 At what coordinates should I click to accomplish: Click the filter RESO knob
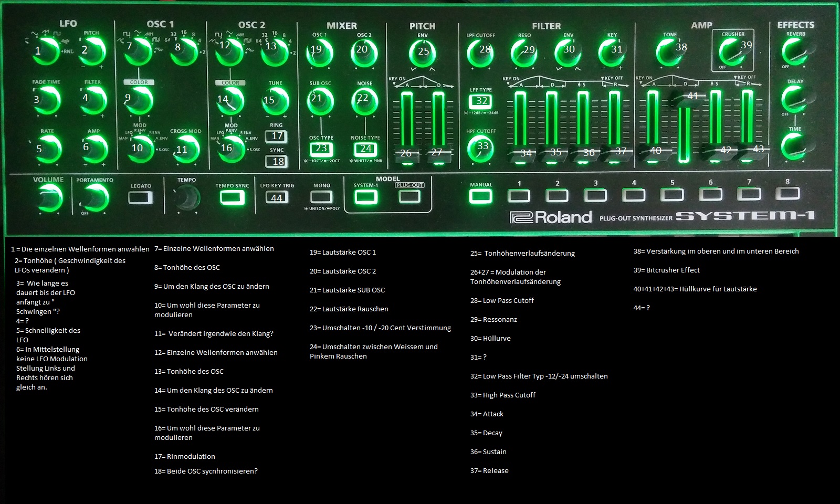coord(524,52)
